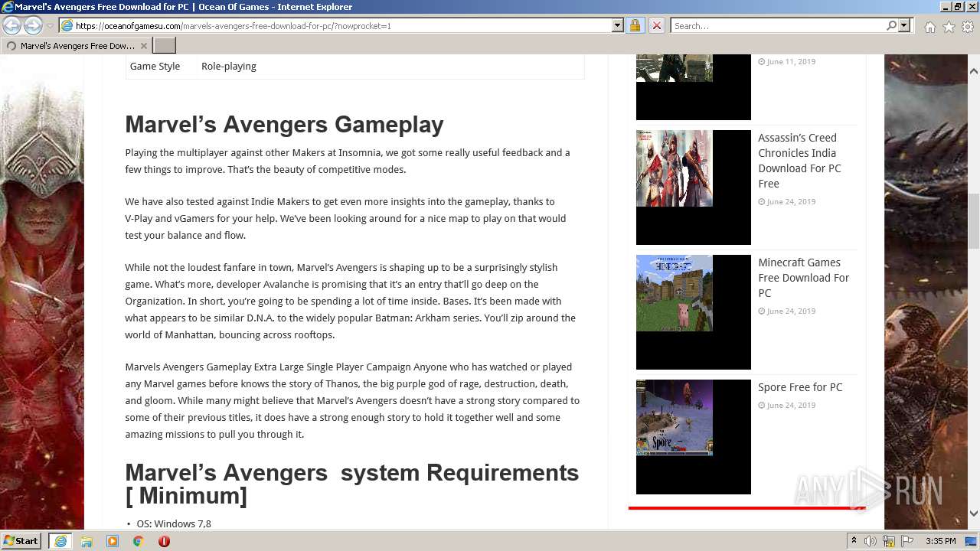Click the red antivirus shield taskbar icon
The image size is (980, 551).
point(164,541)
